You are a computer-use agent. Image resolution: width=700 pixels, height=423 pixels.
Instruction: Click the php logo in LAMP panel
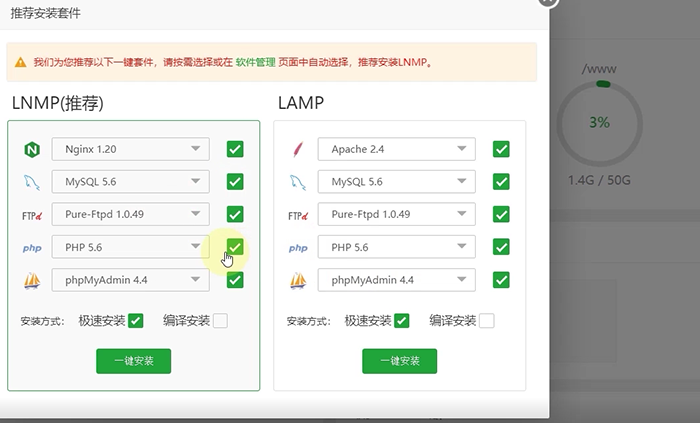pos(298,248)
